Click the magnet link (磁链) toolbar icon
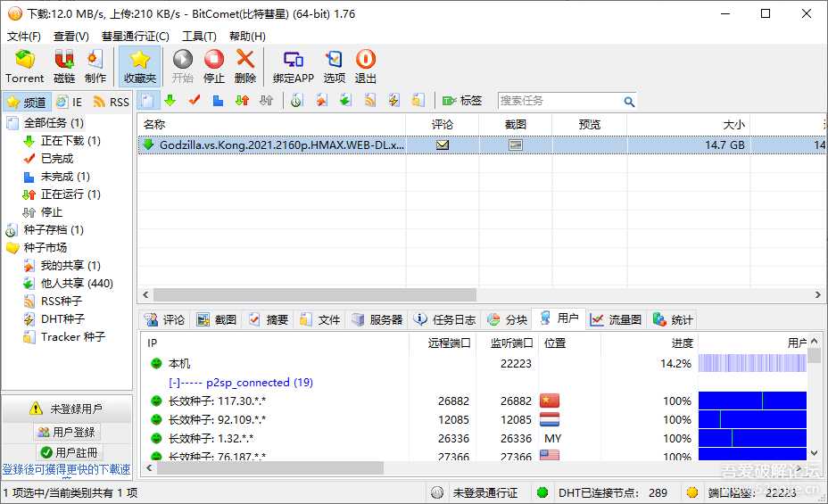The image size is (828, 504). coord(64,66)
